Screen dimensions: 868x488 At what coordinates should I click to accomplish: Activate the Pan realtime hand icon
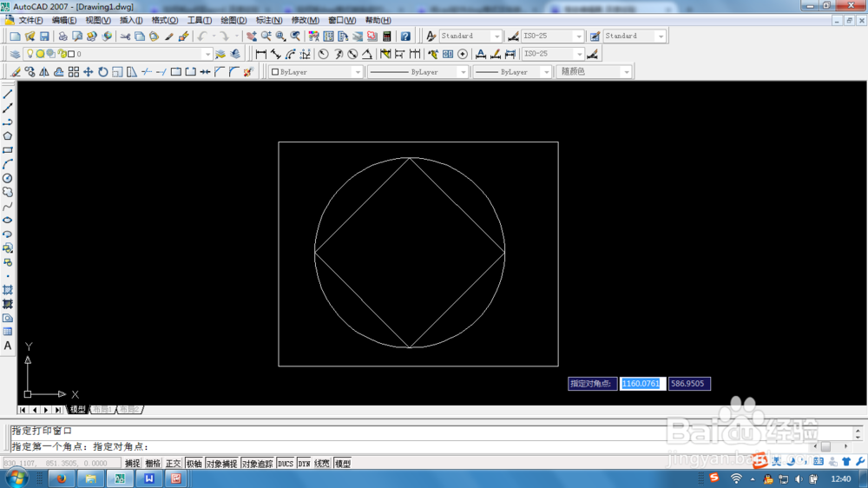click(x=252, y=36)
